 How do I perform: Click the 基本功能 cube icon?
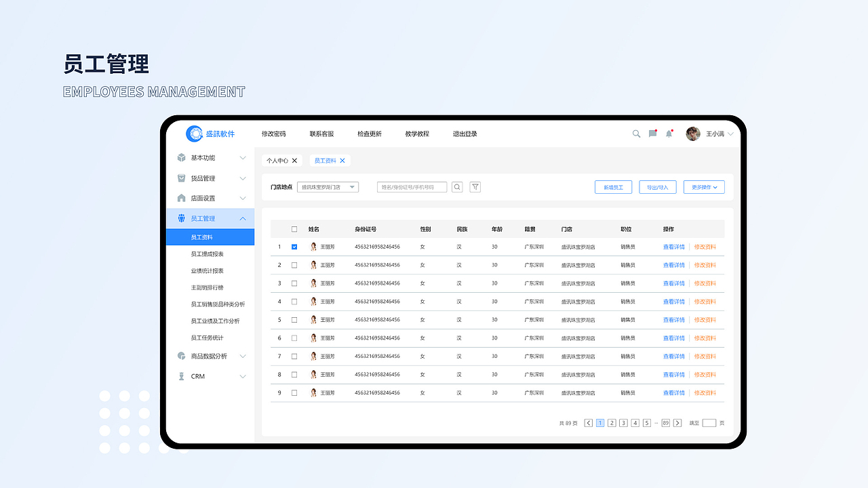coord(181,158)
